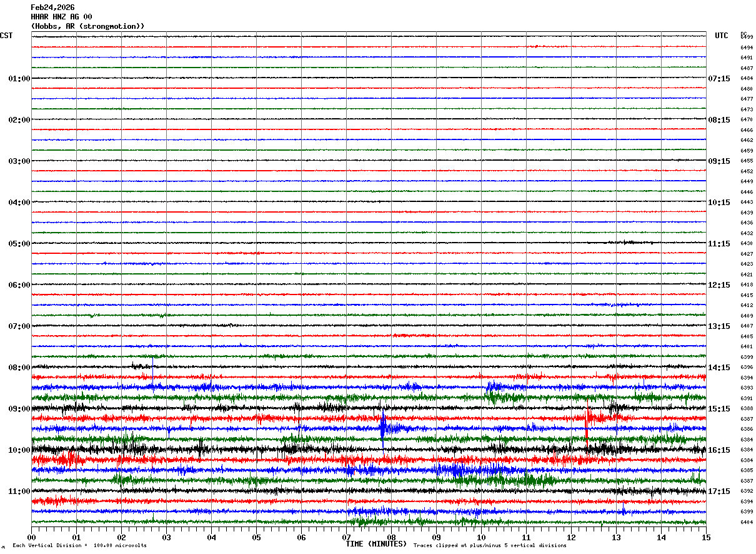The width and height of the screenshot is (756, 554).
Task: Select the 04:00 CST row label
Action: click(x=19, y=203)
